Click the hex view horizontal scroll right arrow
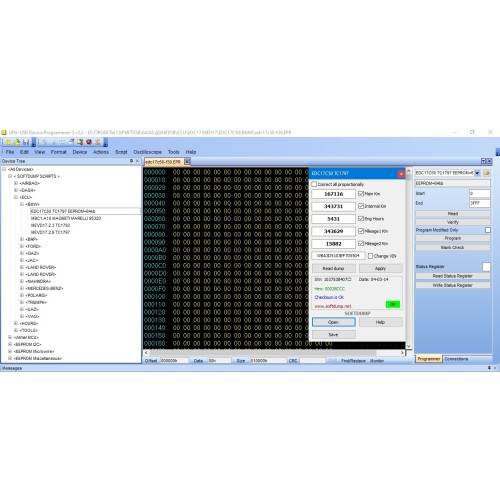 click(402, 352)
